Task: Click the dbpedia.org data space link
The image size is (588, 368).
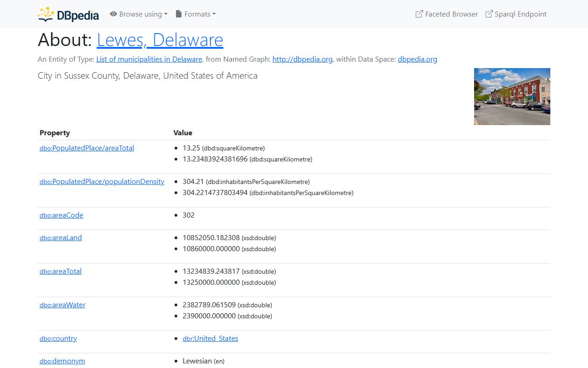Action: coord(417,59)
